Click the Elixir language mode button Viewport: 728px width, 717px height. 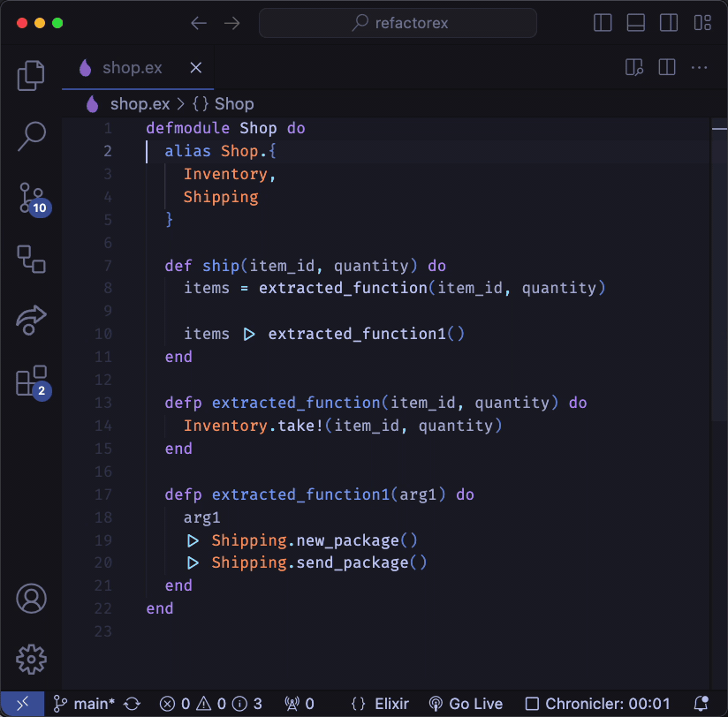pyautogui.click(x=380, y=704)
